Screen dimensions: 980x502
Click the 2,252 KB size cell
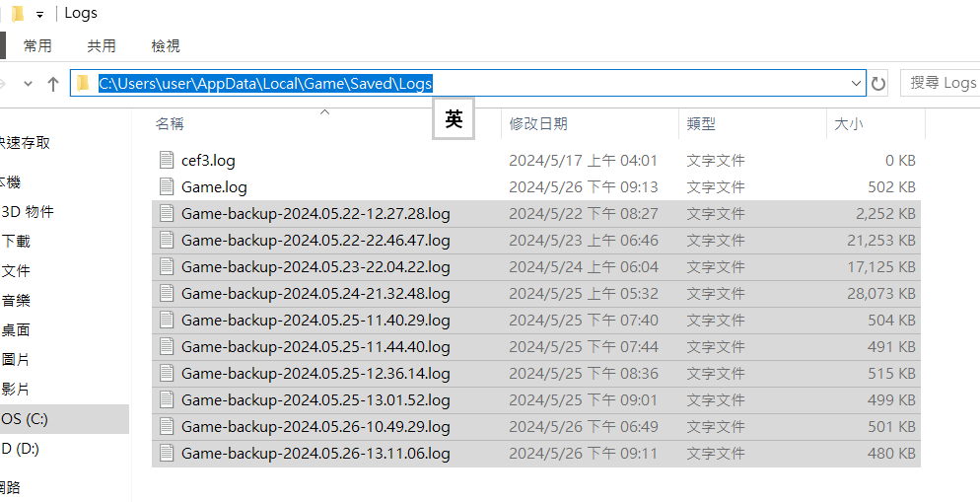tap(885, 214)
